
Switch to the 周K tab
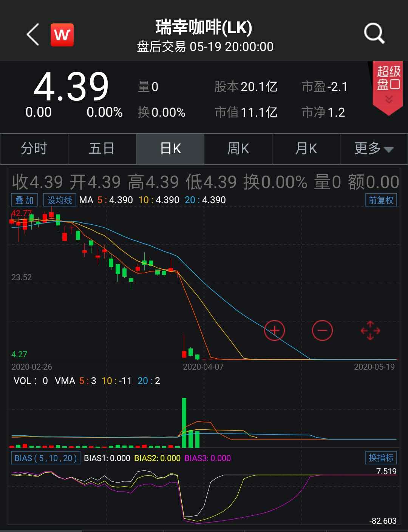click(238, 148)
